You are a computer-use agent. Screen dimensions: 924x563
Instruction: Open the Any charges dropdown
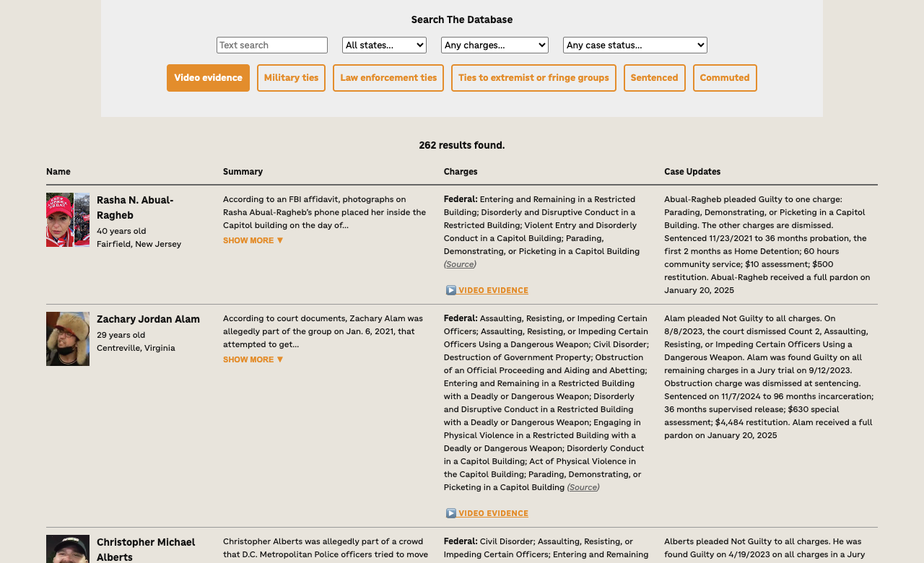pos(494,45)
